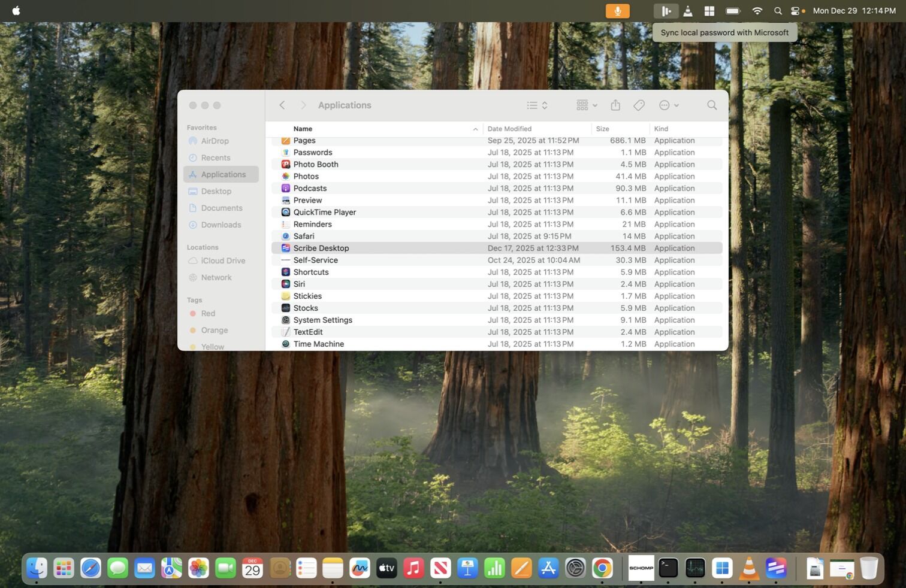The width and height of the screenshot is (906, 588).
Task: Select QuickTime Player row
Action: point(324,212)
